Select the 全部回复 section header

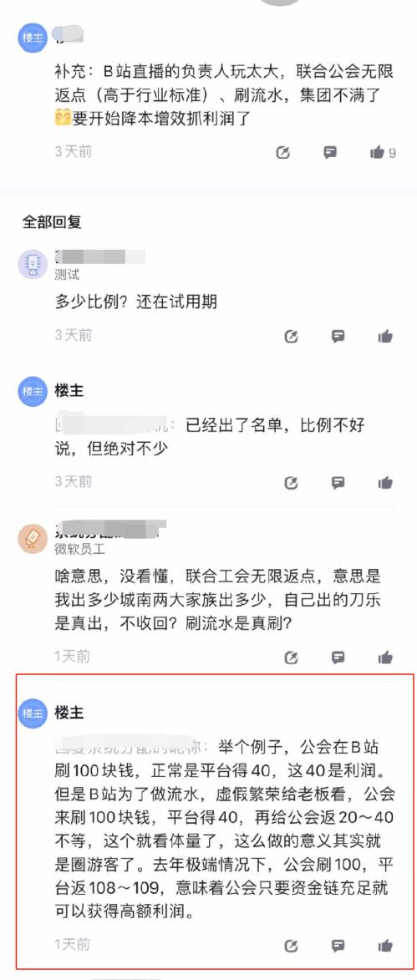pos(52,222)
